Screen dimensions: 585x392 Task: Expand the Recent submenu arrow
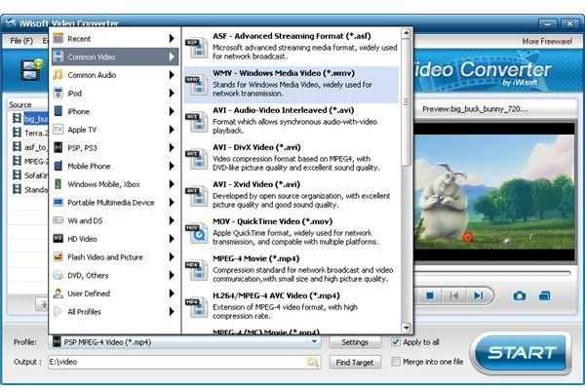point(172,38)
